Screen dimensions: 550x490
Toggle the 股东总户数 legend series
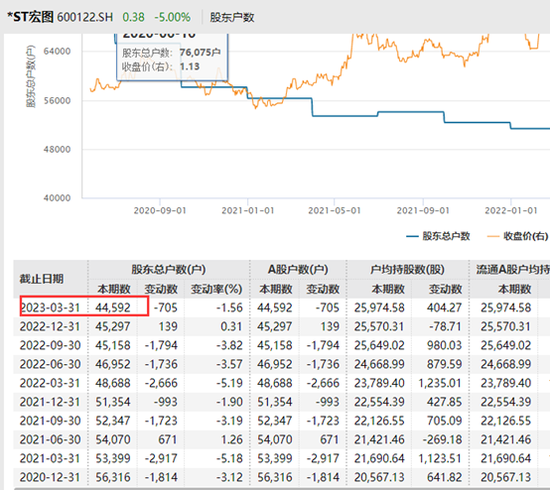pos(438,236)
